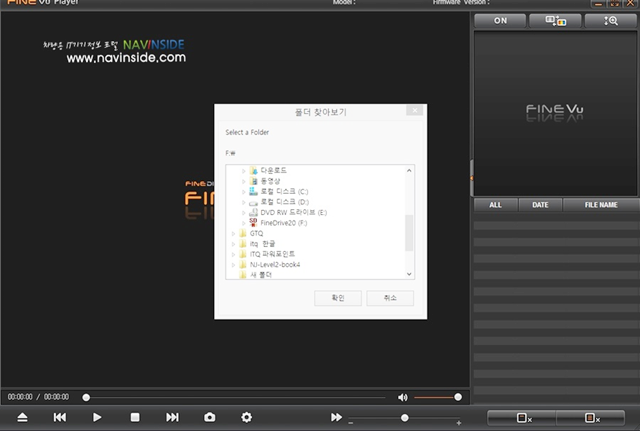This screenshot has width=640, height=431.
Task: Capture snapshot with camera icon
Action: pyautogui.click(x=209, y=417)
